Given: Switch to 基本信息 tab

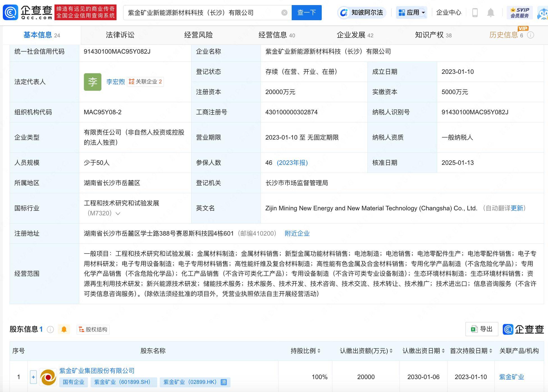Looking at the screenshot, I should [x=42, y=35].
